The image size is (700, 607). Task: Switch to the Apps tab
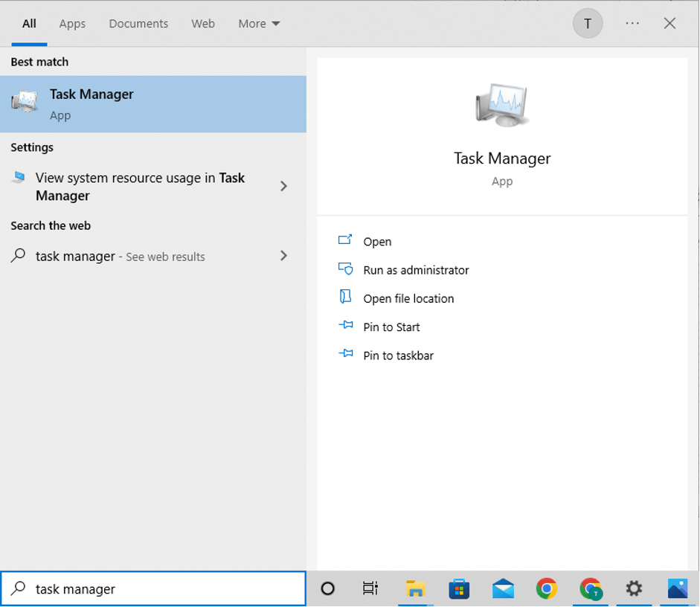[72, 24]
